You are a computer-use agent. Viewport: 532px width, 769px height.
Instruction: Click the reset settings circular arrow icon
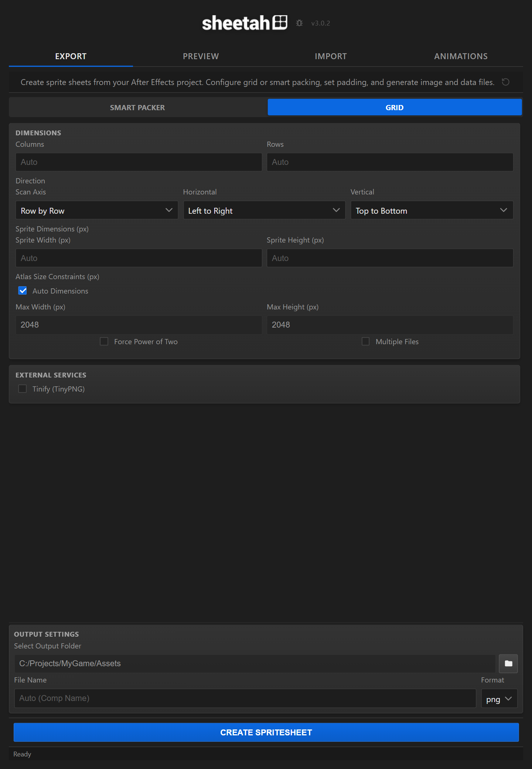(x=505, y=82)
